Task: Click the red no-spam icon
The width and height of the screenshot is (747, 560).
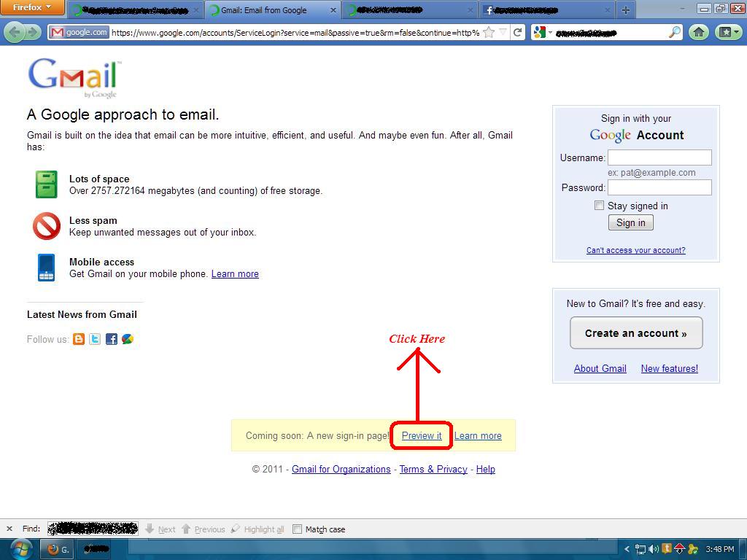Action: pyautogui.click(x=47, y=226)
